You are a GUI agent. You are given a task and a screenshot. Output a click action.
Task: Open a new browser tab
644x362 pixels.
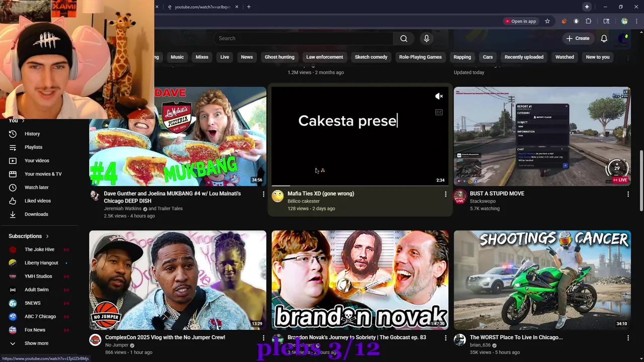pyautogui.click(x=249, y=7)
